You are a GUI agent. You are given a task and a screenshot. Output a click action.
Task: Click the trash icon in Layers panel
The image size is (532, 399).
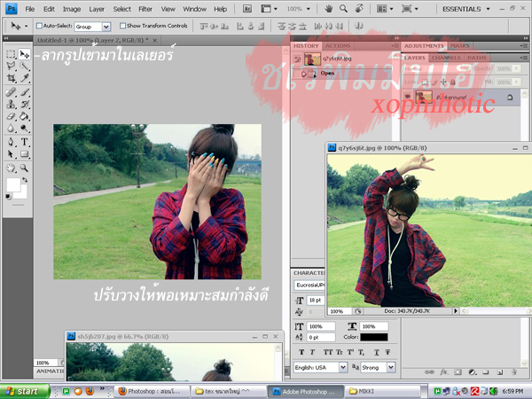pyautogui.click(x=513, y=372)
